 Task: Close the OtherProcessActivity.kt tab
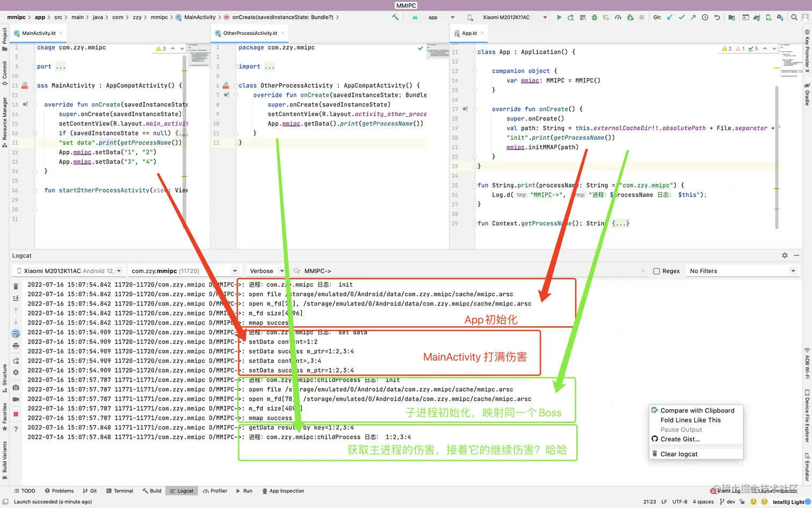coord(282,33)
